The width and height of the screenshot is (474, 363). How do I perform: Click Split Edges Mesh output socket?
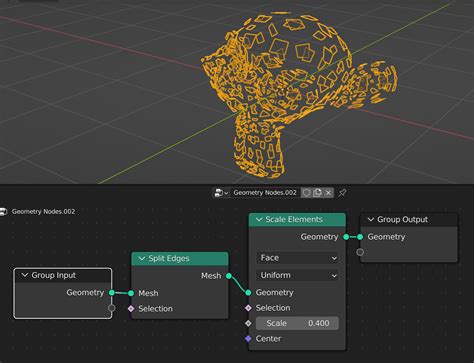point(229,276)
